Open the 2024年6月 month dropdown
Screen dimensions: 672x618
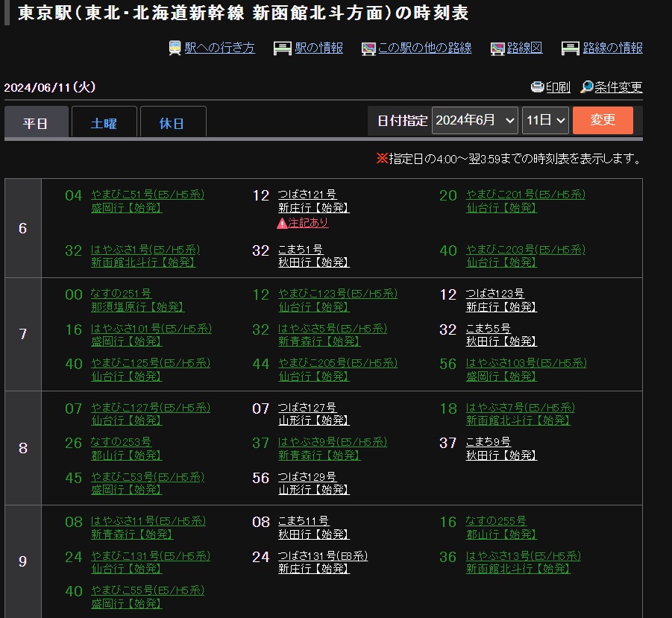point(474,120)
